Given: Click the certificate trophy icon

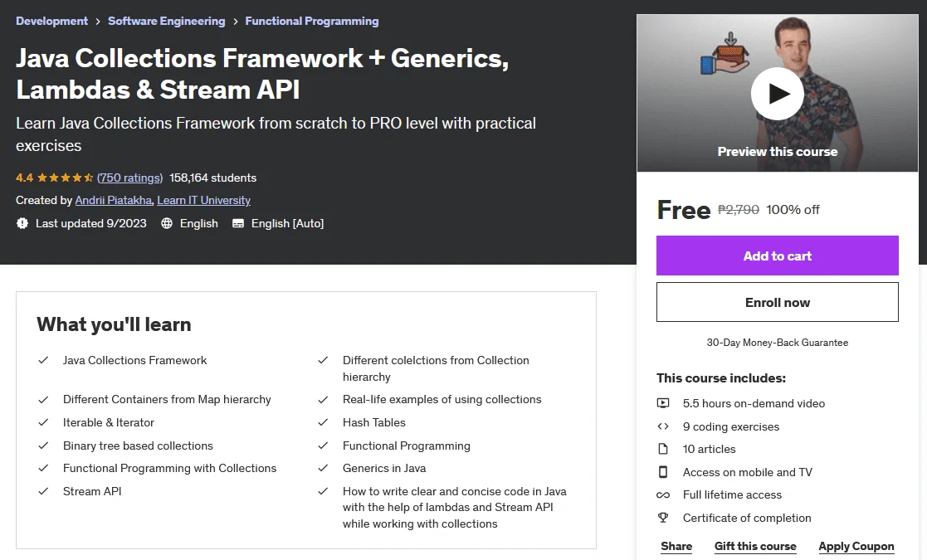Looking at the screenshot, I should coord(663,518).
